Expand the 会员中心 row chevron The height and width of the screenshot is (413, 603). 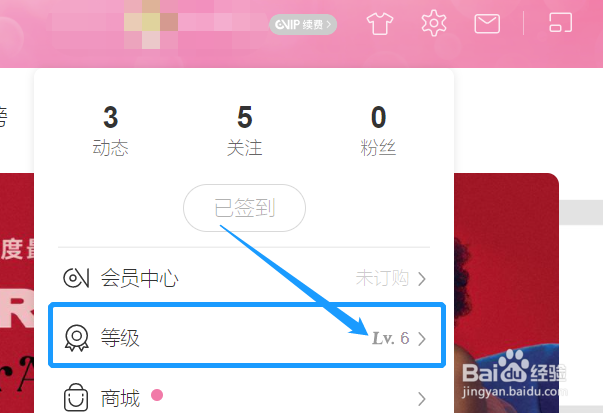coord(422,279)
